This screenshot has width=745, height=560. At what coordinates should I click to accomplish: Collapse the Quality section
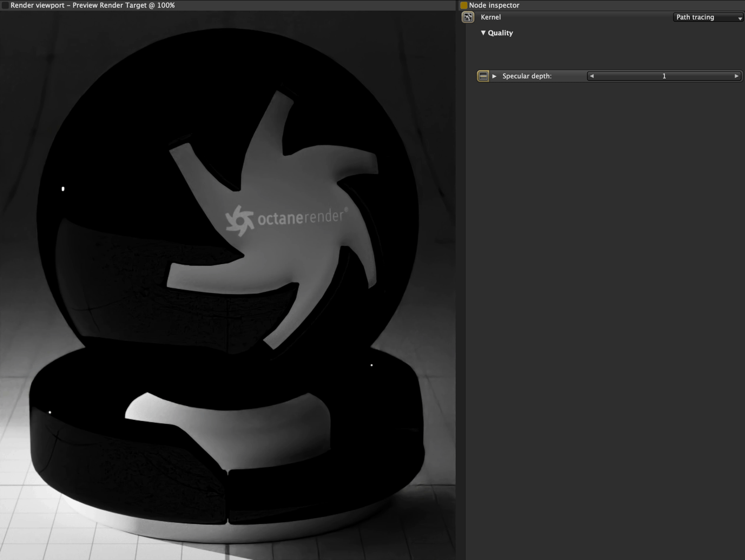pos(484,33)
